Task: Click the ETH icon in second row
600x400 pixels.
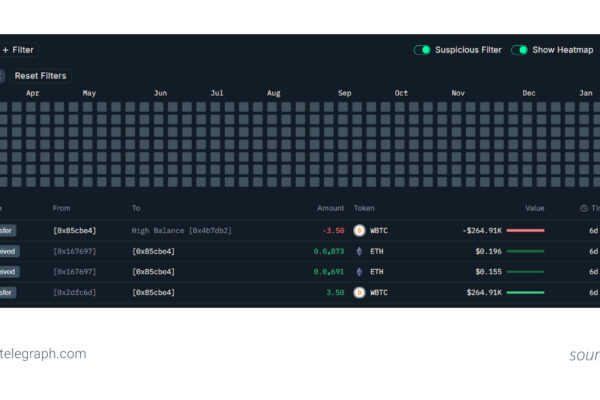Action: pos(359,251)
